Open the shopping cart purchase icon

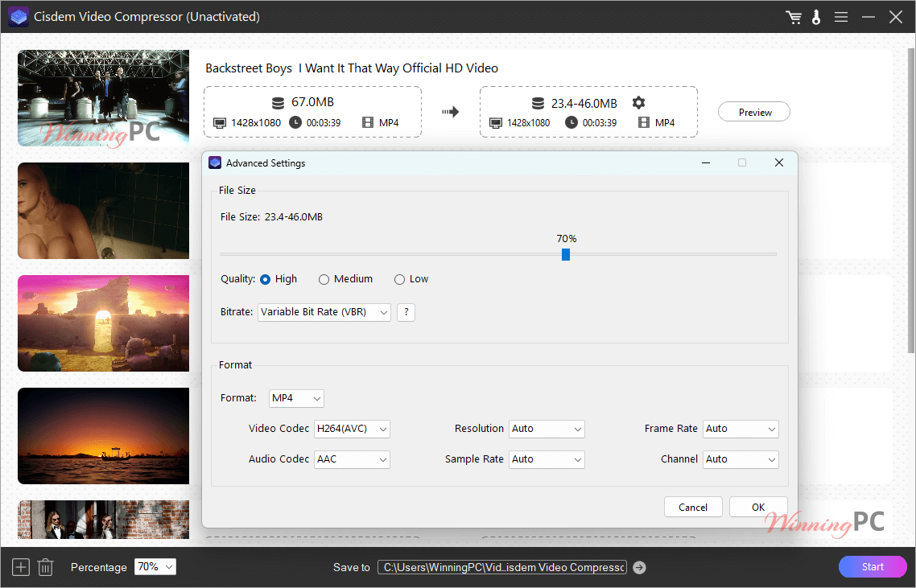click(794, 18)
